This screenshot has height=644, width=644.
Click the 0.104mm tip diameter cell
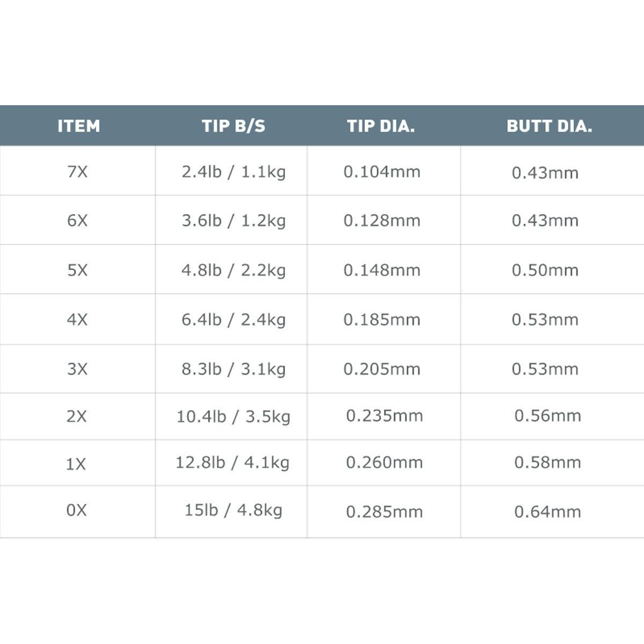click(382, 172)
